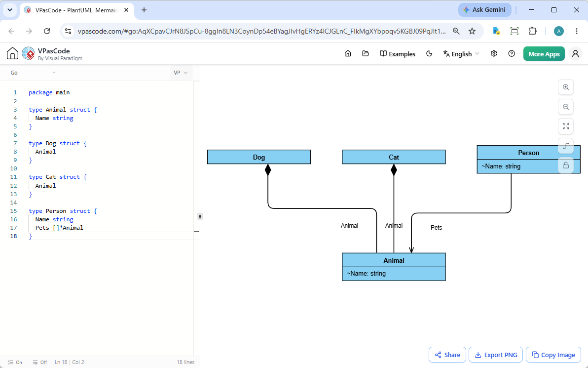Open help with the question mark icon
This screenshot has width=588, height=368.
click(x=512, y=54)
